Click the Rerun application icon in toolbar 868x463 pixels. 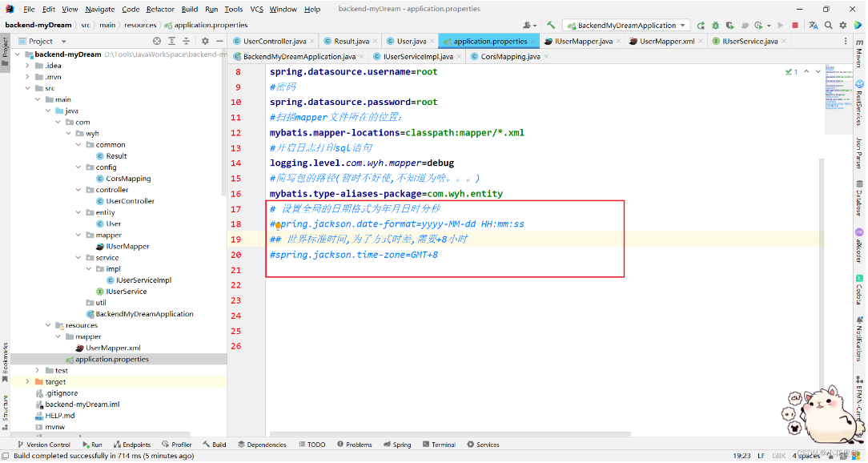[701, 26]
